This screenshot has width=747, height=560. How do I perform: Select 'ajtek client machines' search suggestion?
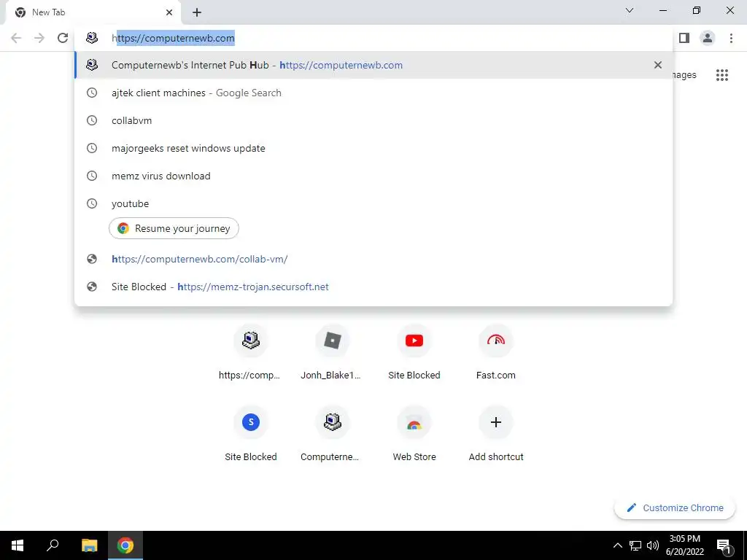click(x=373, y=93)
